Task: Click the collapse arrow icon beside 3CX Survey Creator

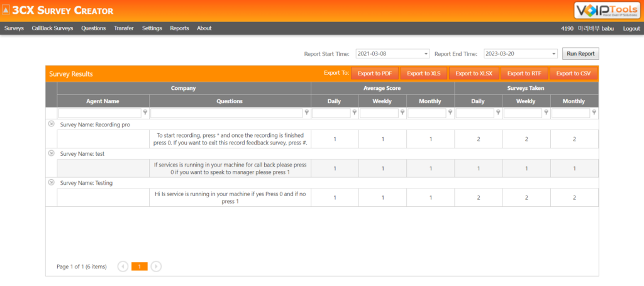Action: [6, 10]
